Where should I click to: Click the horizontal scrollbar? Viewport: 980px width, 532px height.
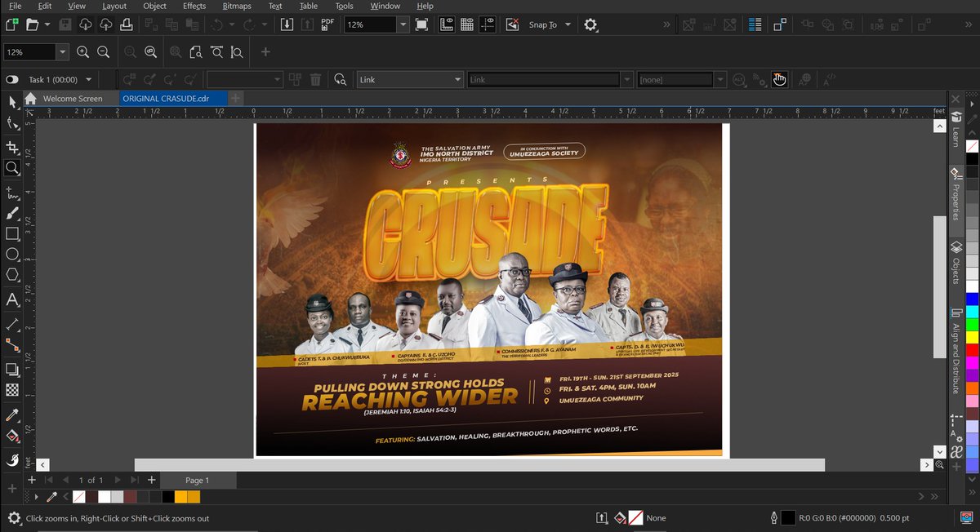[479, 464]
